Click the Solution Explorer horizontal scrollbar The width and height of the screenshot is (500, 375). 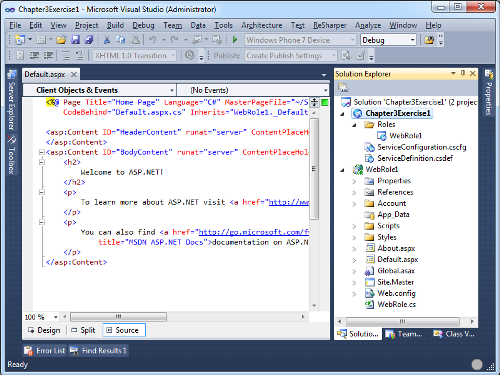point(403,322)
